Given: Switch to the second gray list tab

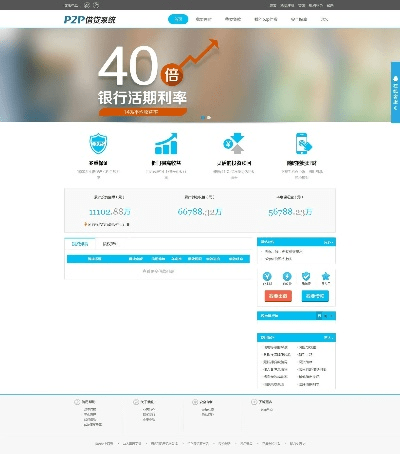Looking at the screenshot, I should coord(109,244).
